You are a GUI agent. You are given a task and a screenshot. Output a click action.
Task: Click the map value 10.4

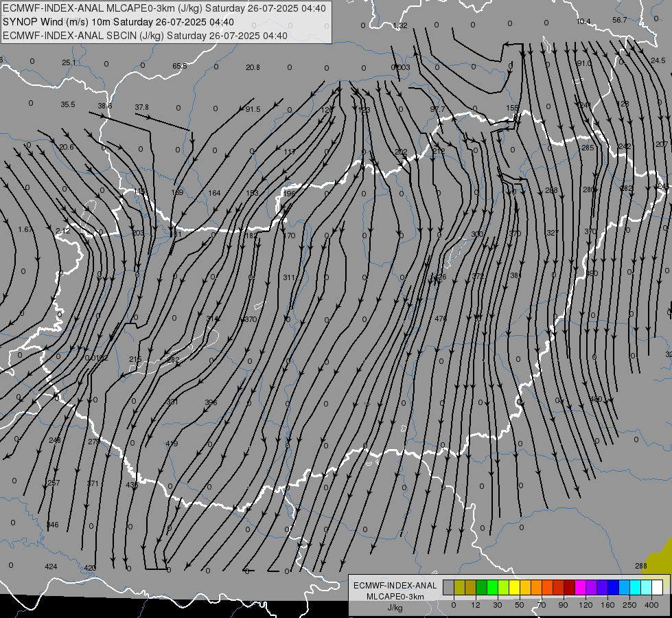(x=583, y=21)
